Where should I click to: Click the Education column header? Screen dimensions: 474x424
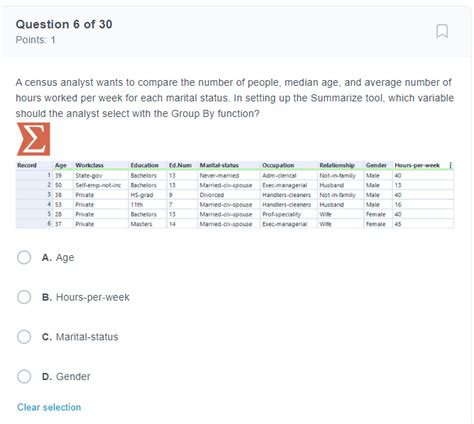[144, 165]
